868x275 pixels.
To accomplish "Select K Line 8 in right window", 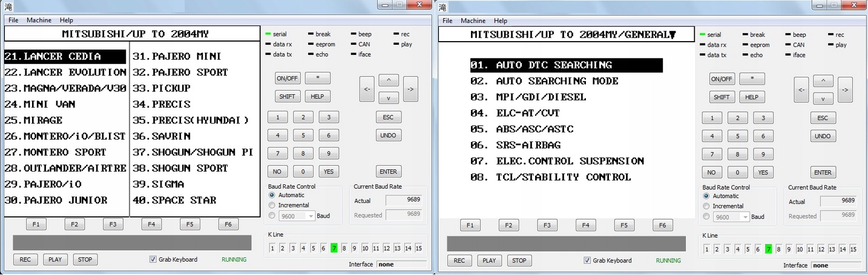I will coord(778,249).
